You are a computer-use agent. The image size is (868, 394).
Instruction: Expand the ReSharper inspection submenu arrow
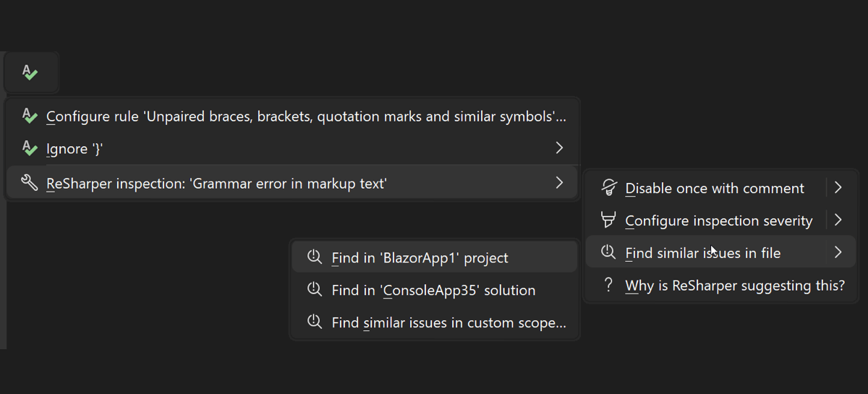(x=559, y=183)
